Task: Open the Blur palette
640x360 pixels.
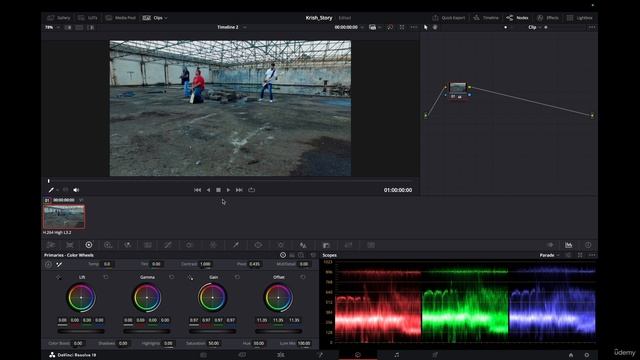Action: [x=303, y=245]
